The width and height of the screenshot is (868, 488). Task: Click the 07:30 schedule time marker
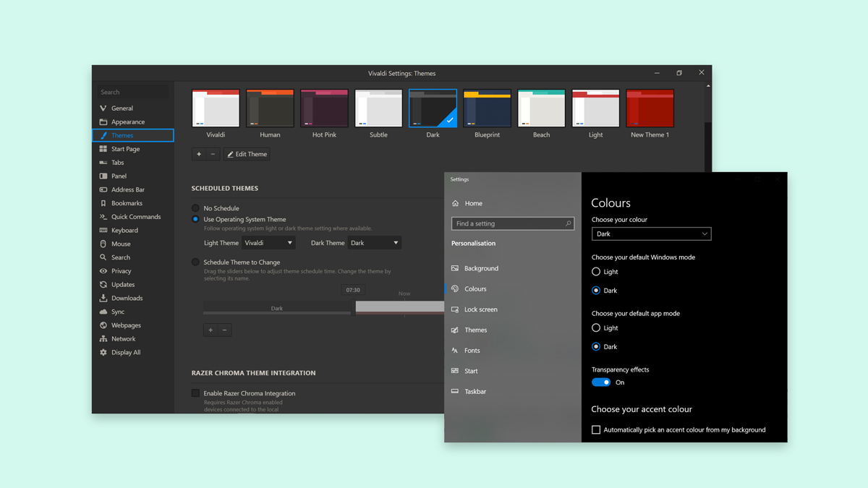[353, 291]
